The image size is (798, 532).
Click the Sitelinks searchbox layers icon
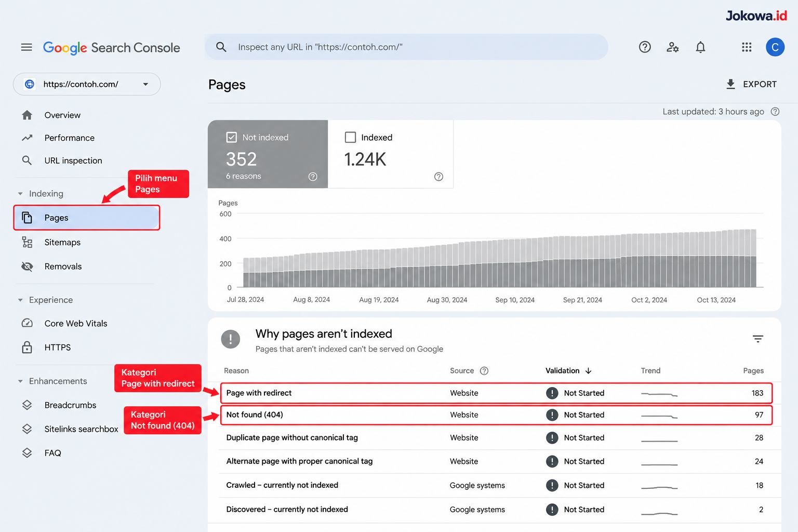tap(27, 429)
